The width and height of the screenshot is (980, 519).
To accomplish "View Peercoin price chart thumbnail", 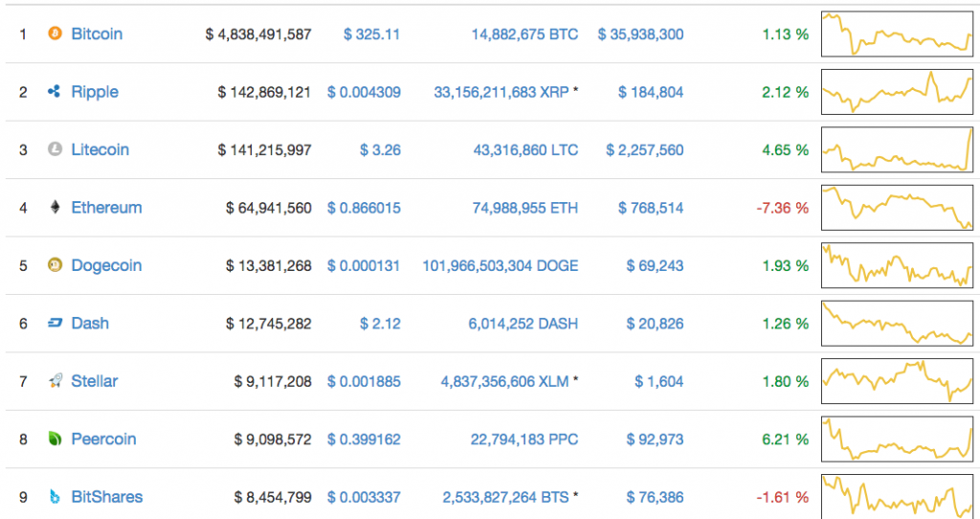I will pyautogui.click(x=897, y=439).
